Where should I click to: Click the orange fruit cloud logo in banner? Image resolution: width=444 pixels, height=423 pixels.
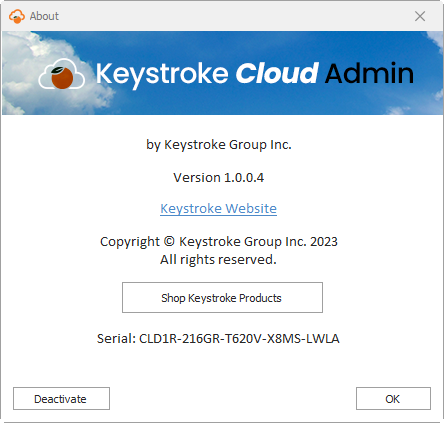pyautogui.click(x=62, y=74)
